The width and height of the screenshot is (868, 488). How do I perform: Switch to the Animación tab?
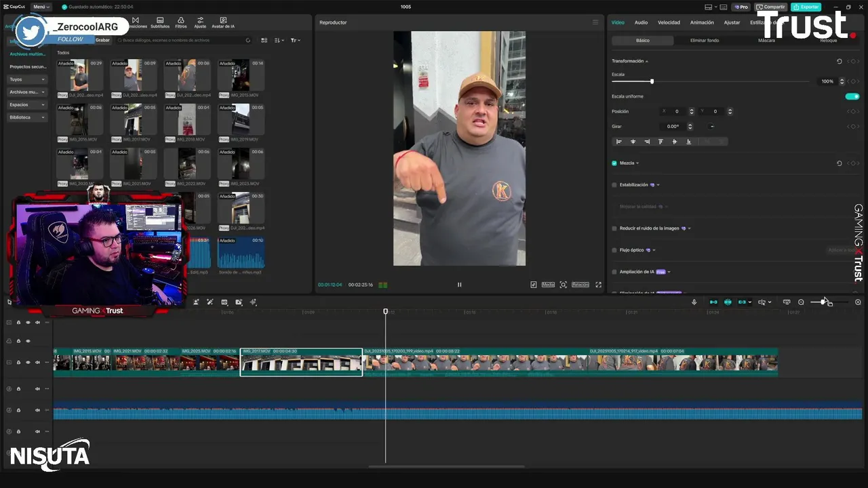click(702, 22)
